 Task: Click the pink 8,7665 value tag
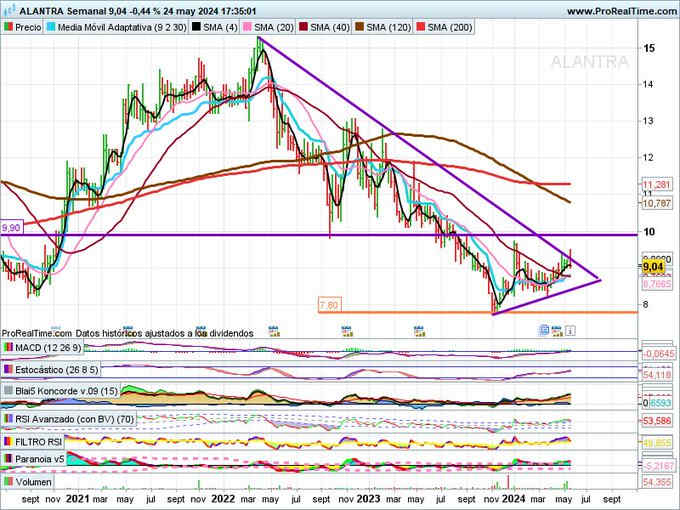657,284
